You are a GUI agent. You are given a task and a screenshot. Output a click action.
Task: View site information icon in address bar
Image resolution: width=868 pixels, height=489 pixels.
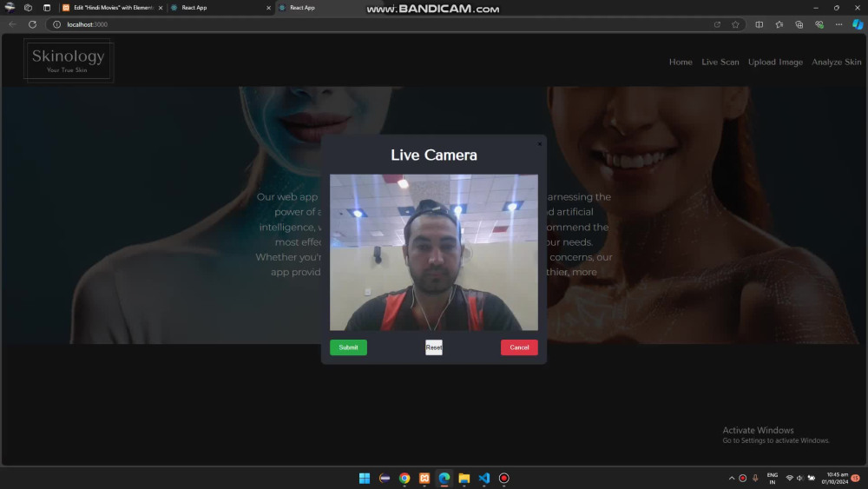(x=56, y=24)
